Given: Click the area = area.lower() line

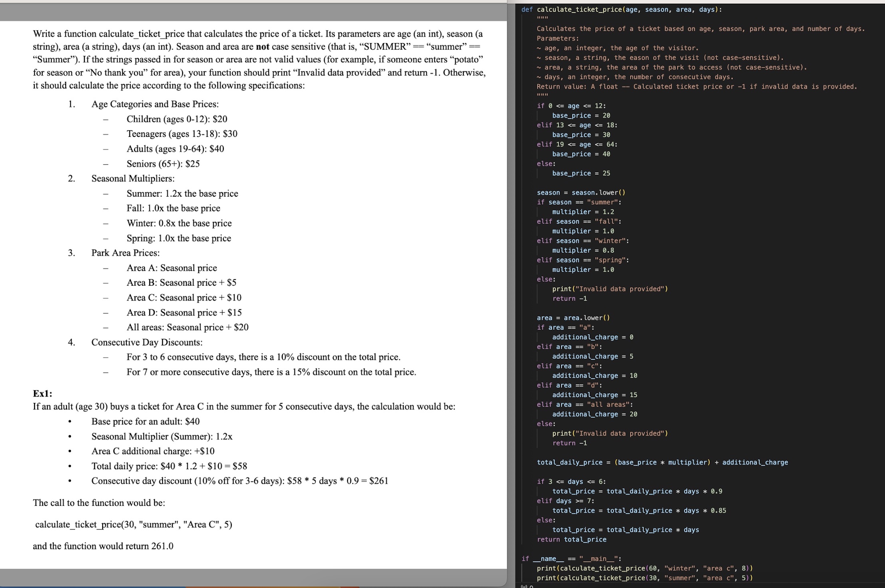Looking at the screenshot, I should [x=573, y=317].
